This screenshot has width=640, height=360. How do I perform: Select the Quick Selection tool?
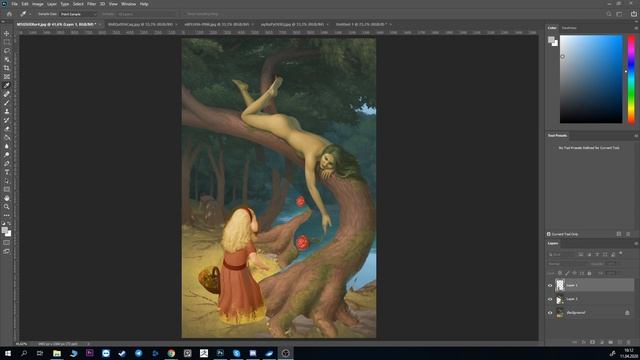pyautogui.click(x=7, y=59)
